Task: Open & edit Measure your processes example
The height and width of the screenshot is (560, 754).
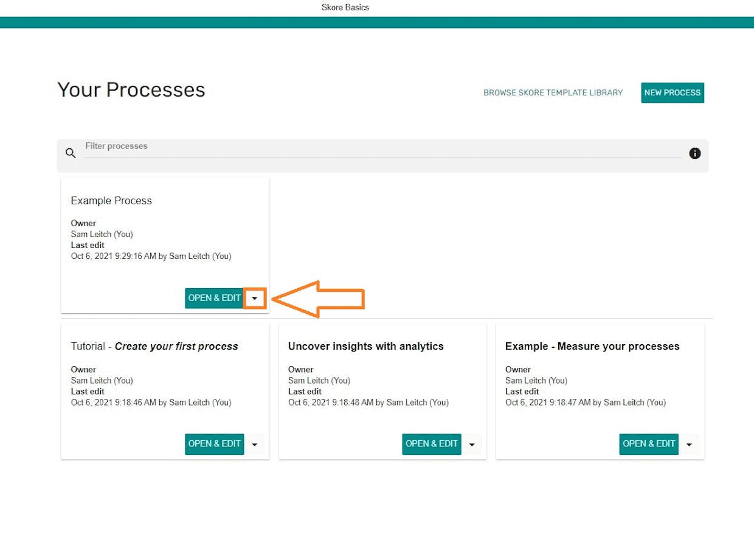Action: [x=649, y=444]
